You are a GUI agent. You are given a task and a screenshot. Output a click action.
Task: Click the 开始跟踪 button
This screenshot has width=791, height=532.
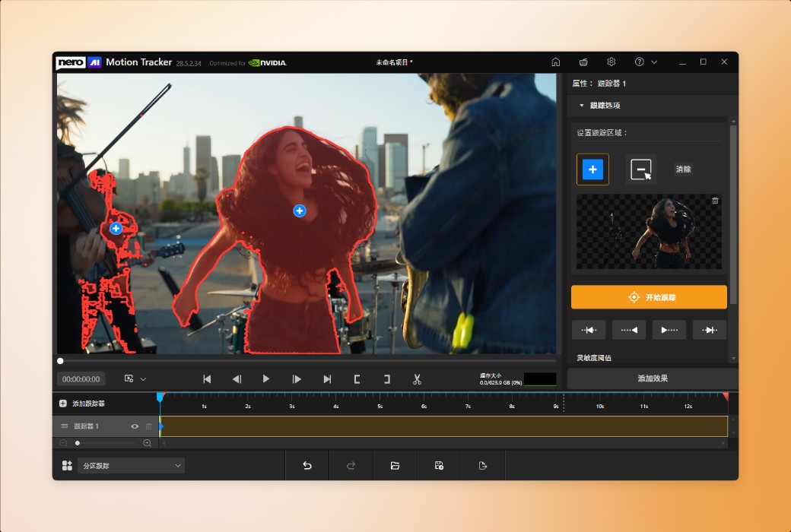[x=649, y=297]
